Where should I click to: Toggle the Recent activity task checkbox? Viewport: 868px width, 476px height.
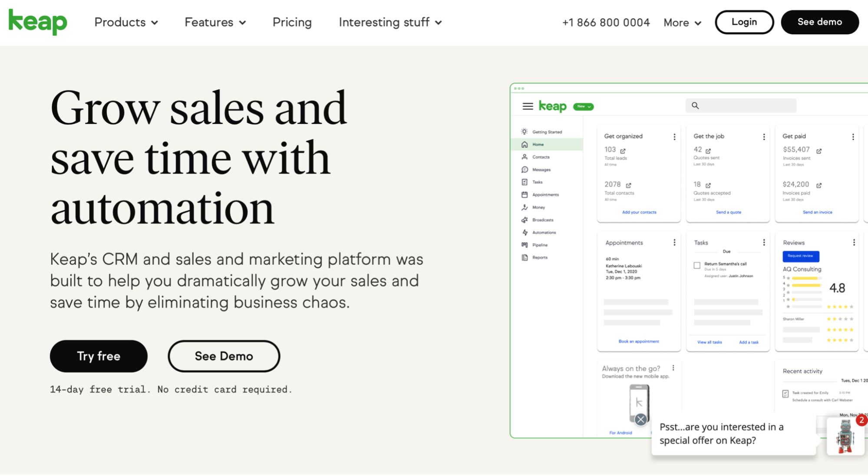tap(785, 394)
